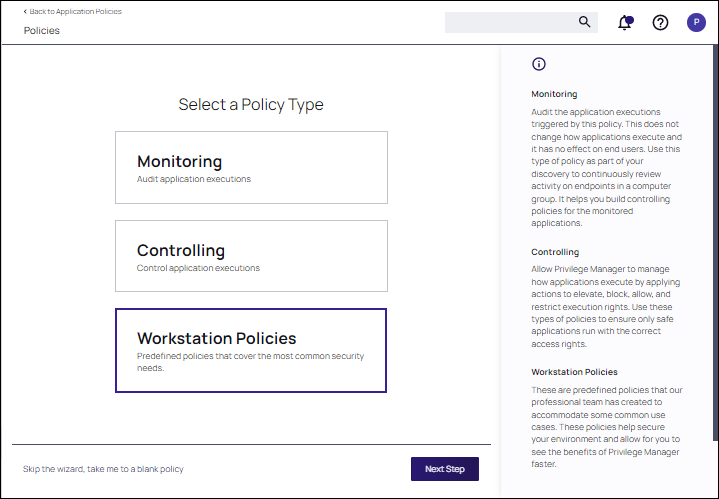
Task: Open the help question mark icon
Action: pos(660,22)
